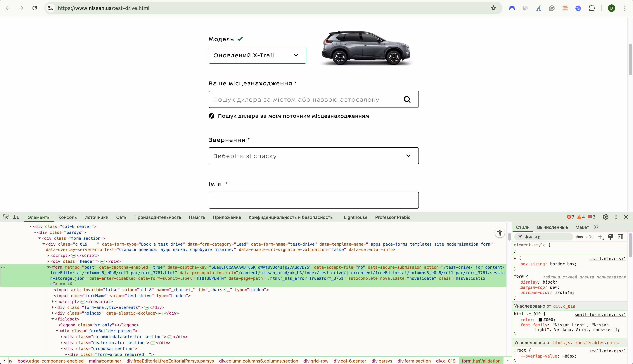633x364 pixels.
Task: Open DevTools settings gear
Action: coord(606,217)
